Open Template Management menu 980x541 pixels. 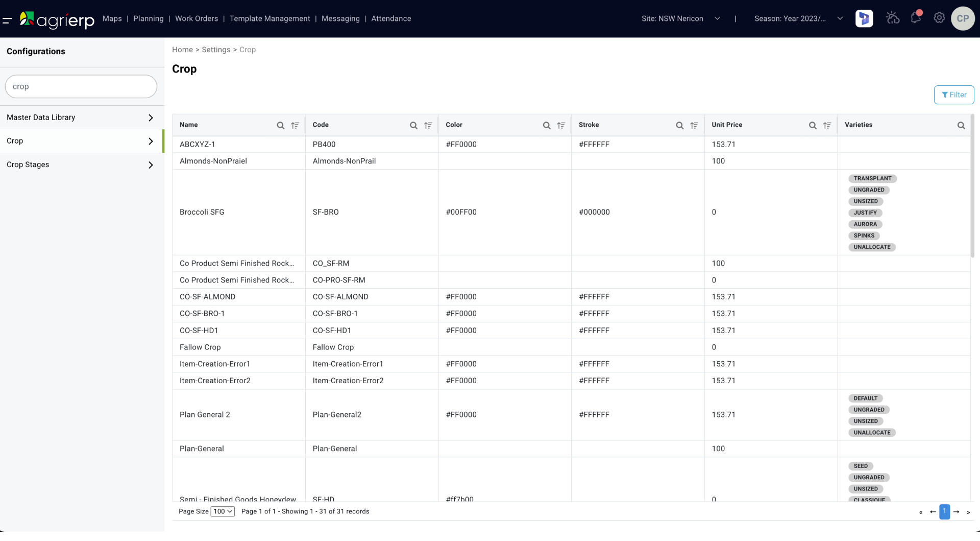[x=269, y=19]
